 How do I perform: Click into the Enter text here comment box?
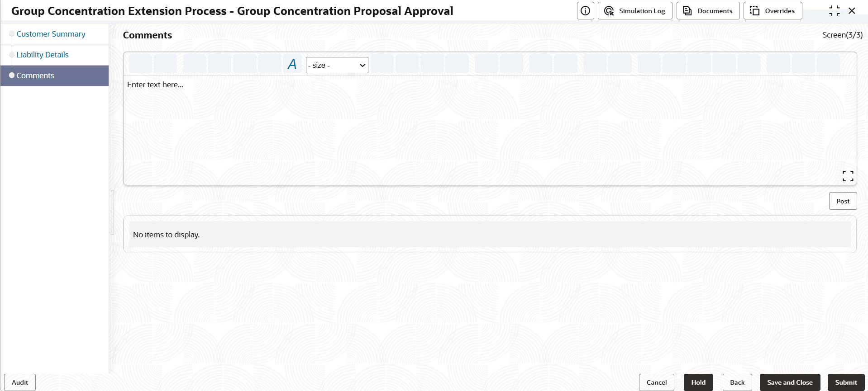490,130
